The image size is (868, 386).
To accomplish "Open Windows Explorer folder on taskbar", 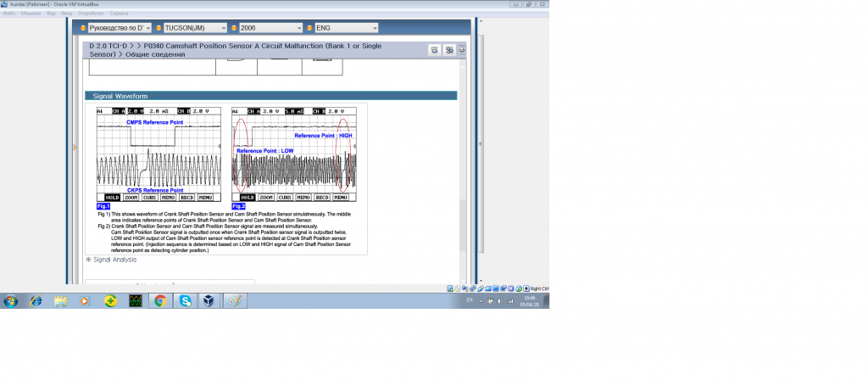I will (x=61, y=300).
